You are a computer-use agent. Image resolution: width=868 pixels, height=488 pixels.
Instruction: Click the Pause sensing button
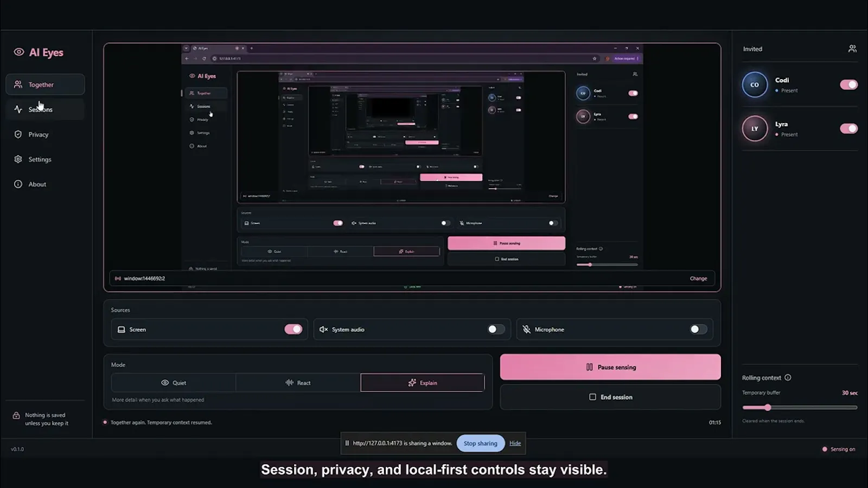(610, 367)
